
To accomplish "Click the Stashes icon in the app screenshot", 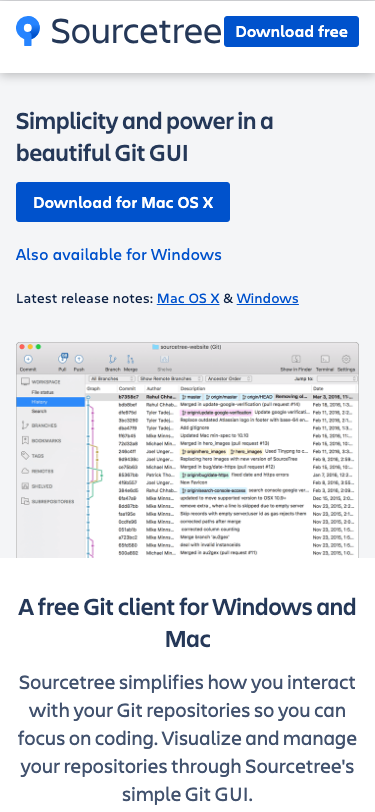I will (x=164, y=359).
